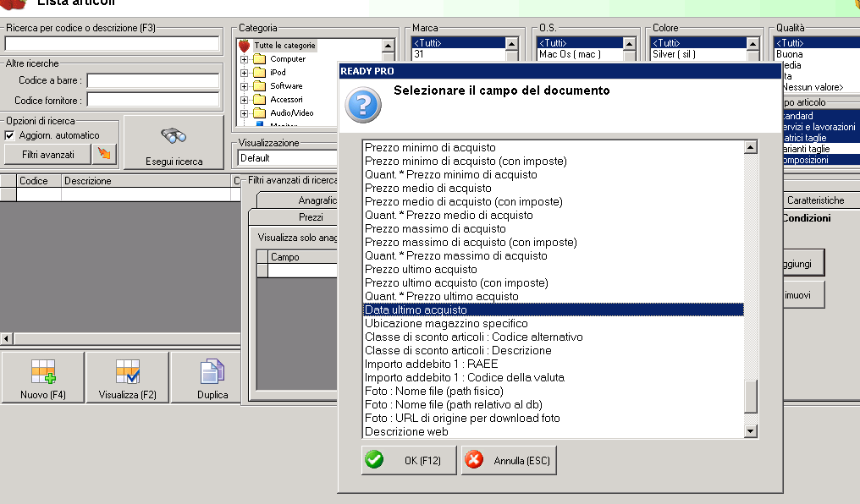The height and width of the screenshot is (504, 860).
Task: Open the Visualizzazione Default dropdown
Action: tap(288, 158)
